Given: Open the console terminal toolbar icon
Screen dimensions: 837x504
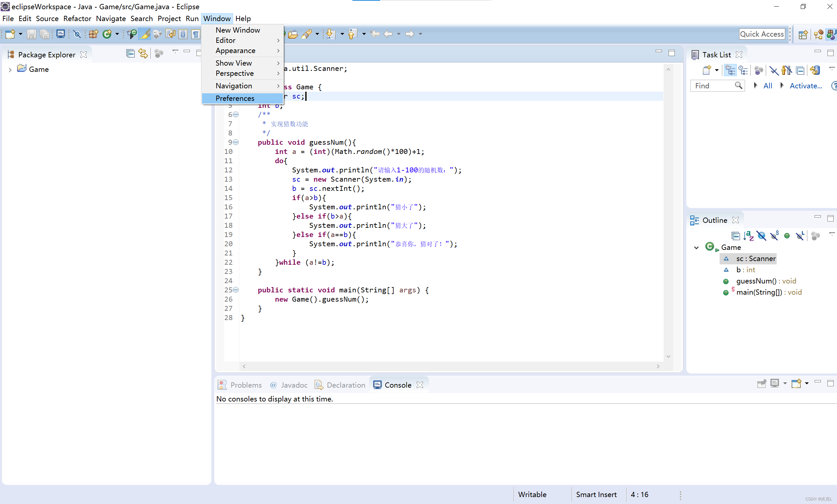Looking at the screenshot, I should point(60,34).
